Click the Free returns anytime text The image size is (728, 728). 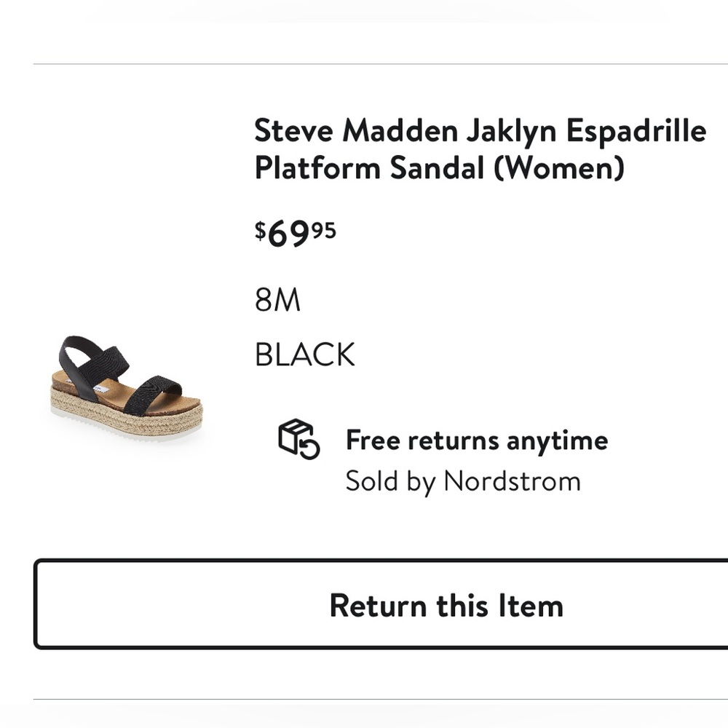(477, 439)
